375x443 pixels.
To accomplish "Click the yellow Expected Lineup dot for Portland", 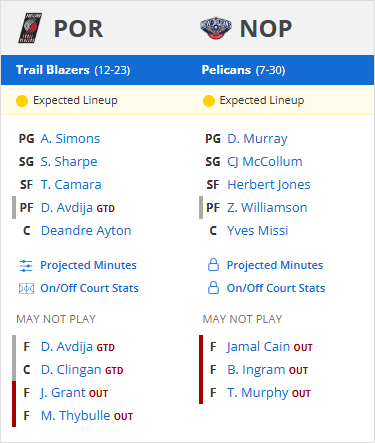I will coord(22,101).
